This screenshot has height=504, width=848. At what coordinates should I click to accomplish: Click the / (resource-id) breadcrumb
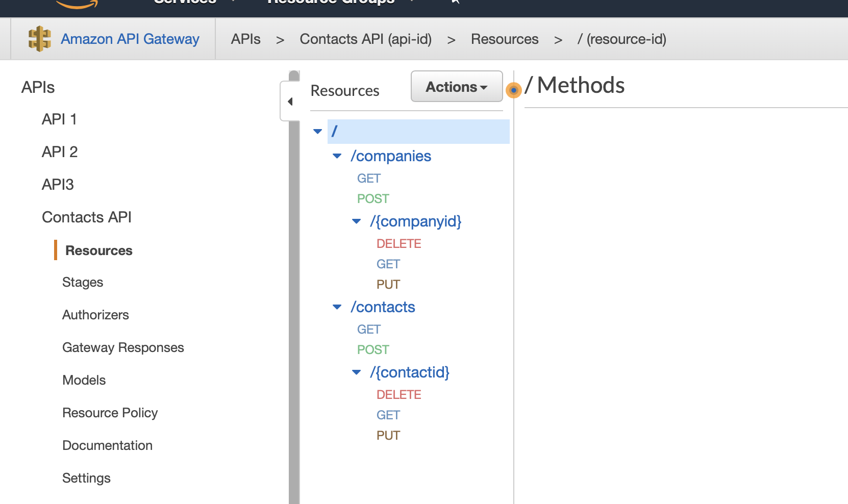pos(621,39)
